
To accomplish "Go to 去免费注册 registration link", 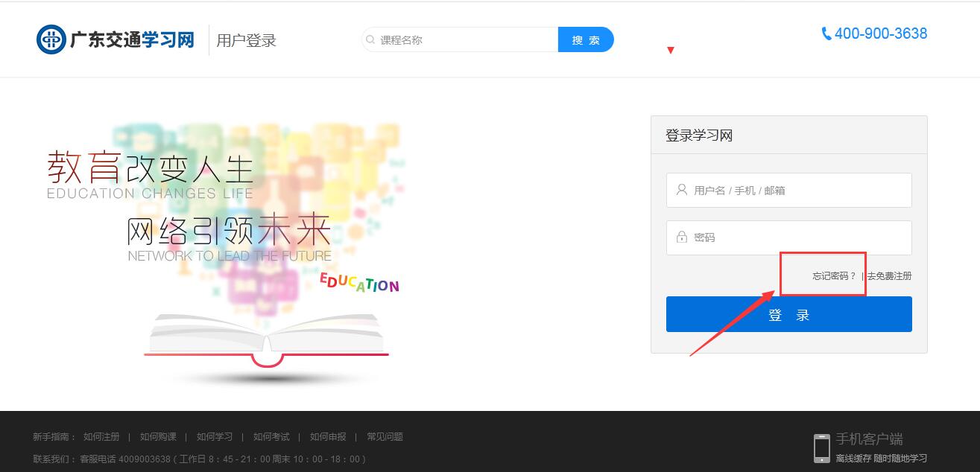I will click(x=889, y=276).
